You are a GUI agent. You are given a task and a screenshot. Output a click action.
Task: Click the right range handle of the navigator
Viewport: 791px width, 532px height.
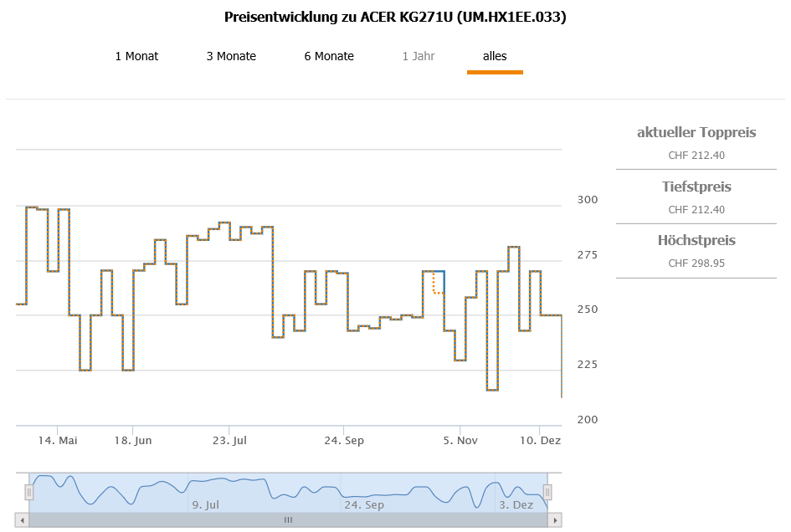tap(547, 492)
